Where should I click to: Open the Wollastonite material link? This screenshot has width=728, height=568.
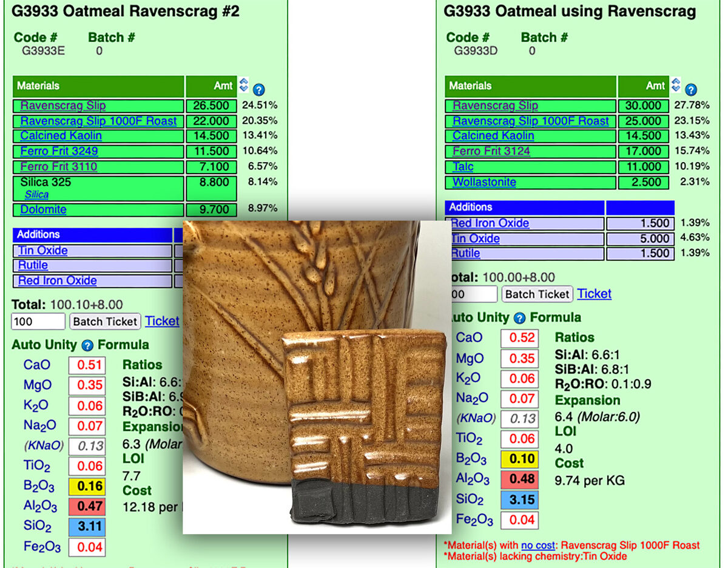tap(484, 182)
